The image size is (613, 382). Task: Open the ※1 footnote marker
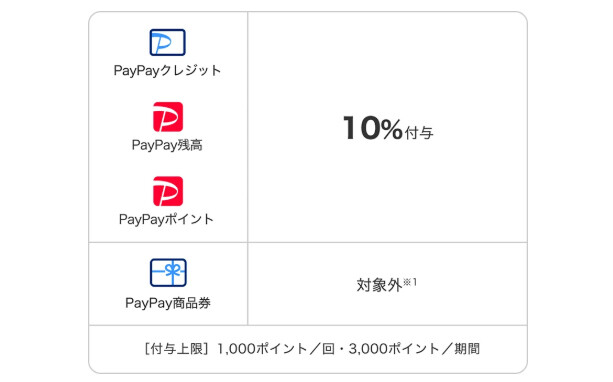[410, 282]
